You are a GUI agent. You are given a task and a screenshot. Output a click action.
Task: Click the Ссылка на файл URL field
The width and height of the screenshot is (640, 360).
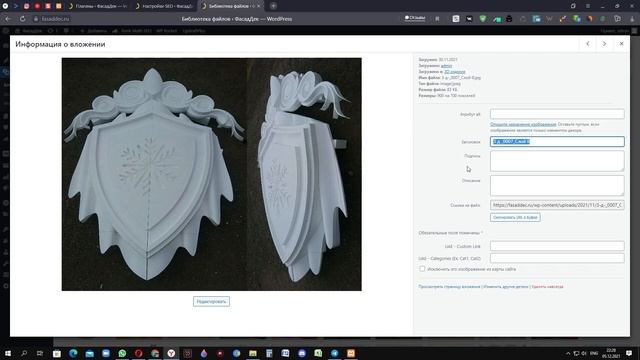(x=557, y=205)
